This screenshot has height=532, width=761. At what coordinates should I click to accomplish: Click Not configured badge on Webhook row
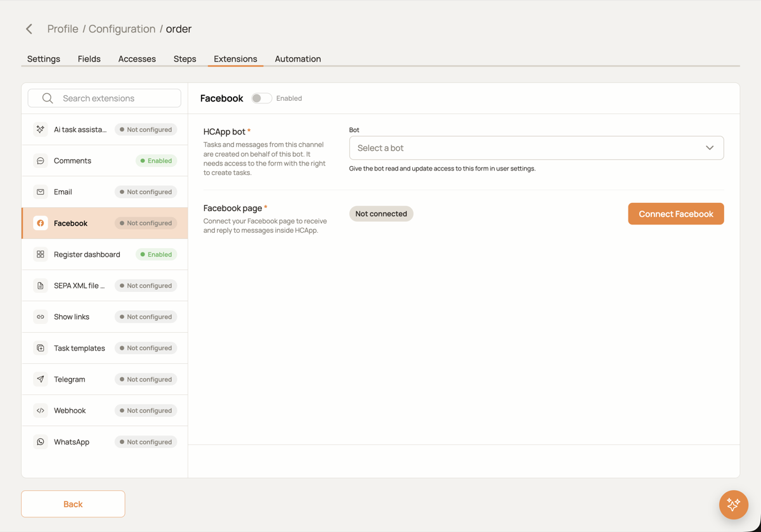(146, 411)
